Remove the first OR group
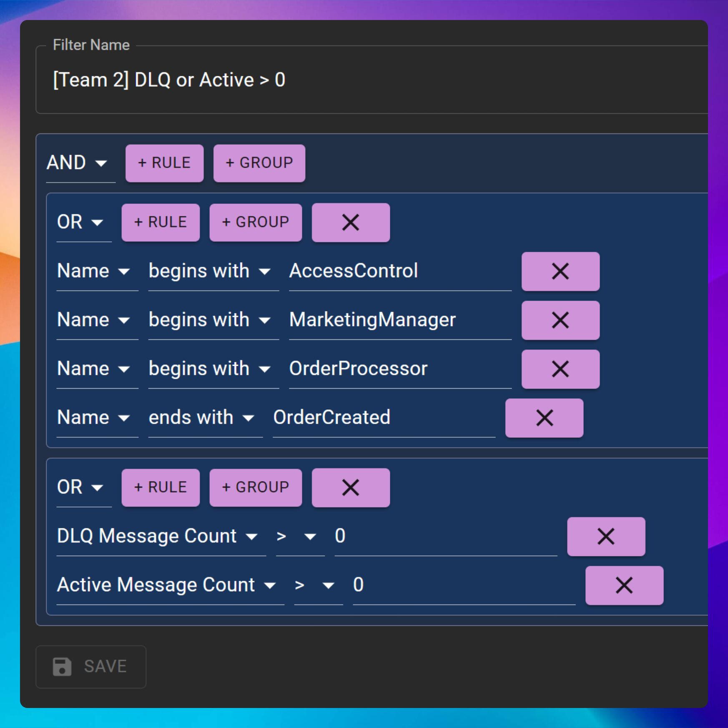Image resolution: width=728 pixels, height=728 pixels. pyautogui.click(x=350, y=222)
